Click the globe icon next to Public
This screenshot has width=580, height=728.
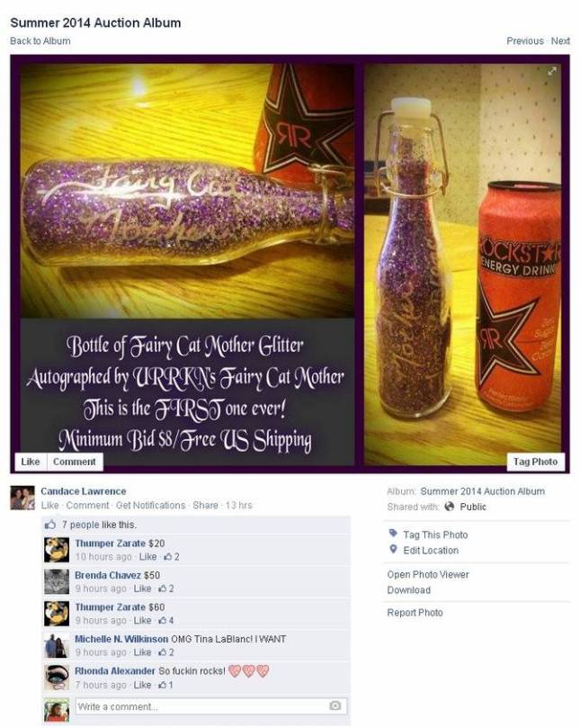point(449,506)
